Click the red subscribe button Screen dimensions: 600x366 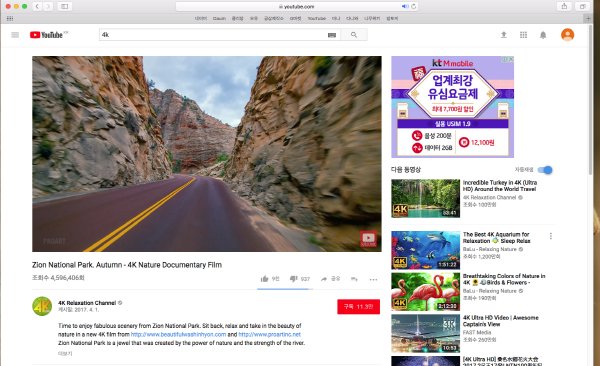359,307
